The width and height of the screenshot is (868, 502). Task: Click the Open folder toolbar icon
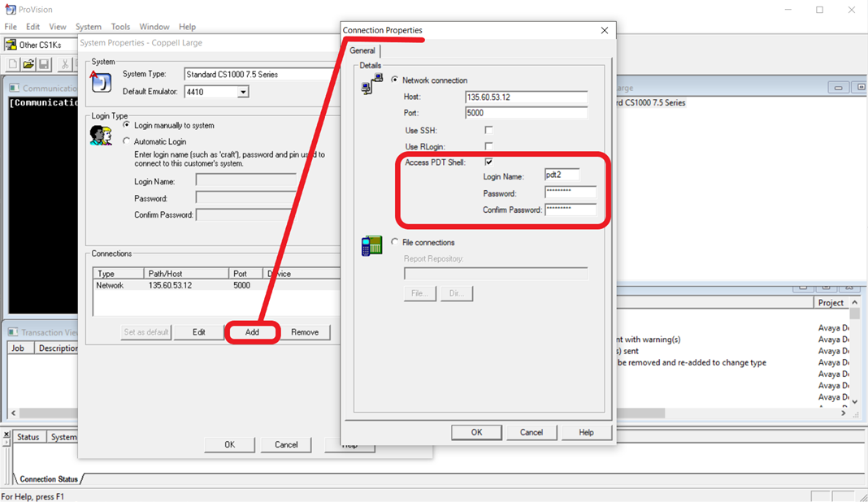click(x=28, y=64)
